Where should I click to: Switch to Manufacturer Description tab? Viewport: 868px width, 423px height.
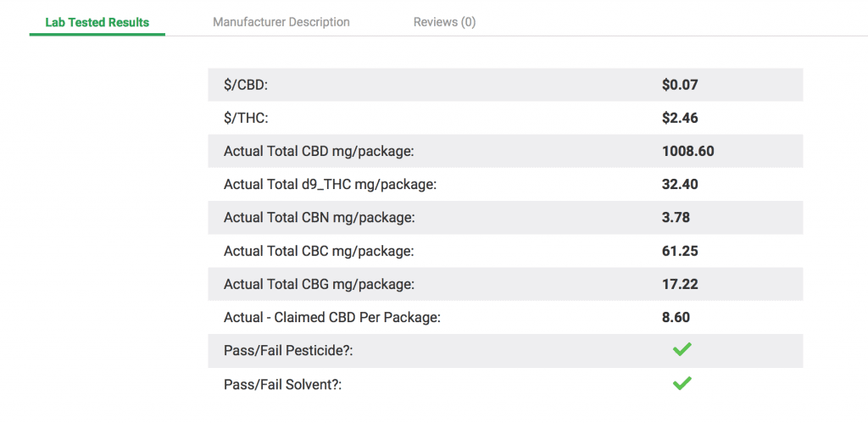click(281, 22)
